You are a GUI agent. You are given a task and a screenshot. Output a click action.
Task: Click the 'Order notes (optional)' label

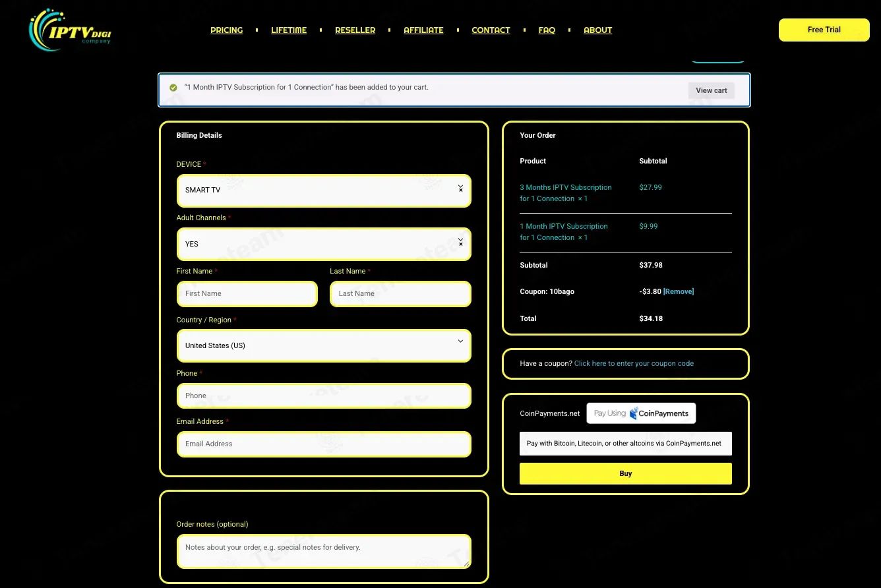pyautogui.click(x=212, y=524)
